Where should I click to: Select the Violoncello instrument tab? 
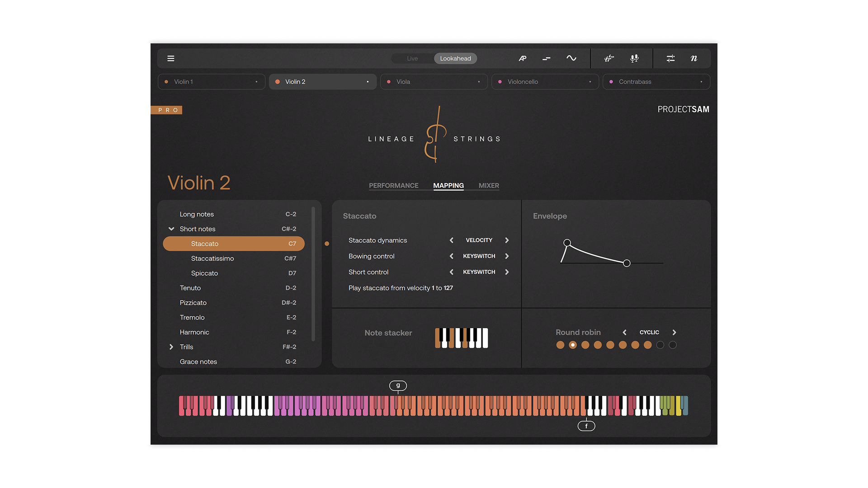point(545,82)
